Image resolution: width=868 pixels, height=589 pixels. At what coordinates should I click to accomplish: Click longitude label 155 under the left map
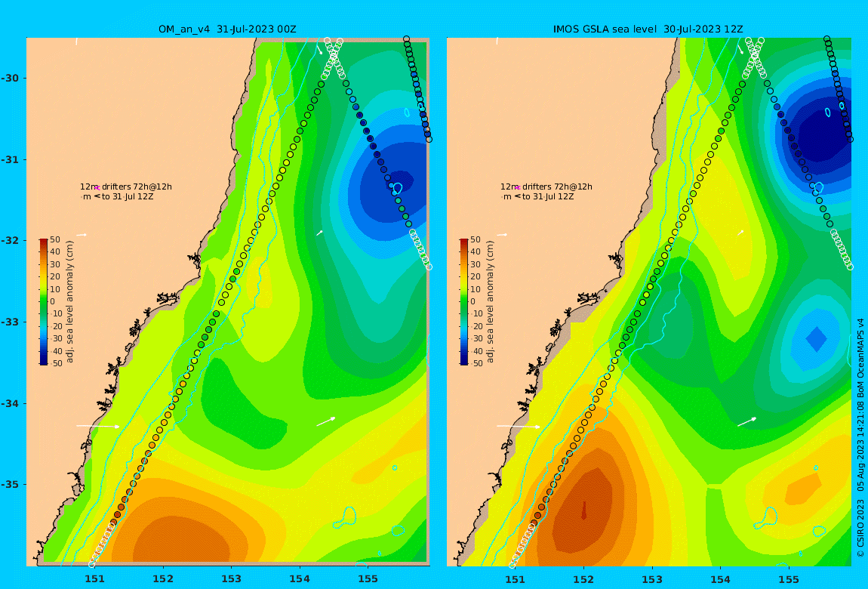pos(368,579)
